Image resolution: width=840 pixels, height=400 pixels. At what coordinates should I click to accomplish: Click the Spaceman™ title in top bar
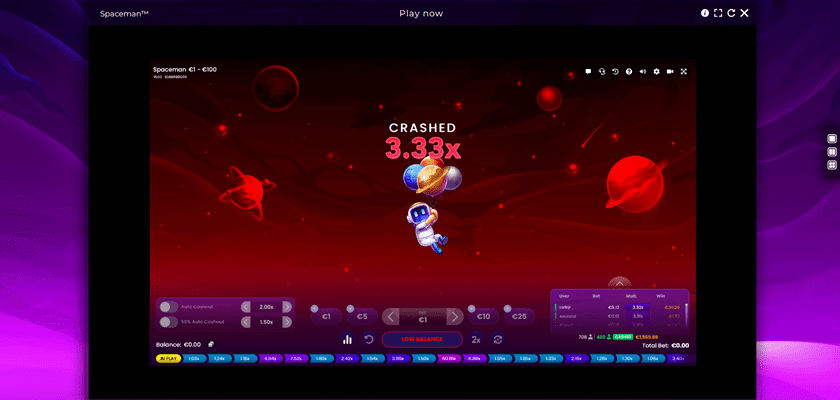point(124,14)
